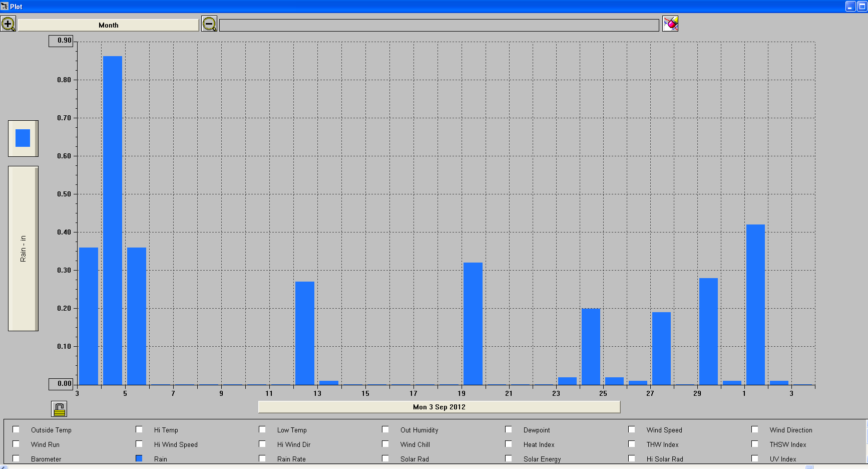The width and height of the screenshot is (868, 469).
Task: Click the Rain - in axis unit button
Action: [23, 249]
